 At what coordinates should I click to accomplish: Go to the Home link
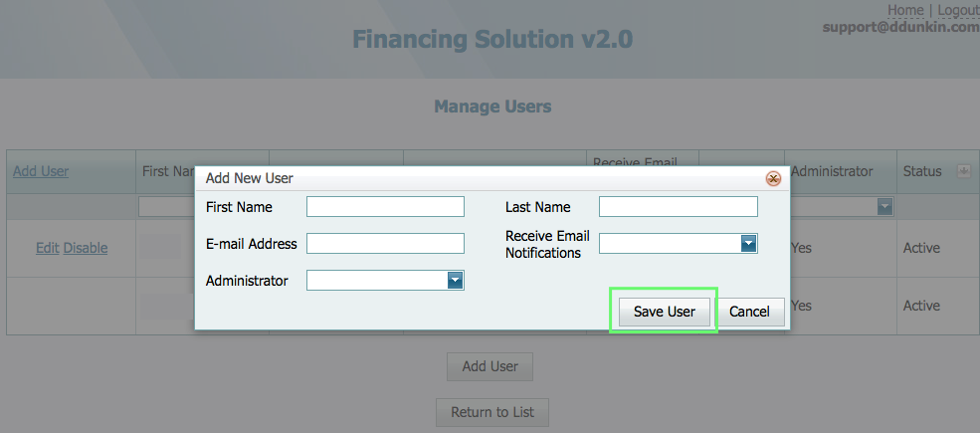[x=904, y=10]
